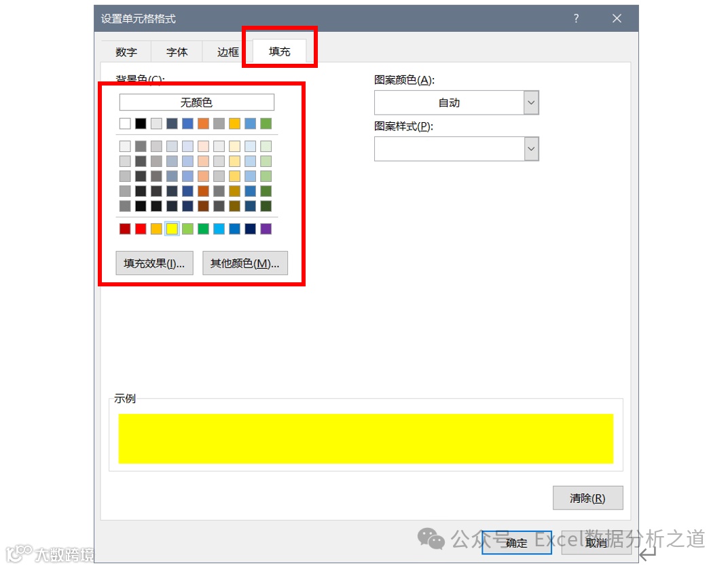The width and height of the screenshot is (728, 568).
Task: Select the blue standard color swatch
Action: (x=234, y=229)
